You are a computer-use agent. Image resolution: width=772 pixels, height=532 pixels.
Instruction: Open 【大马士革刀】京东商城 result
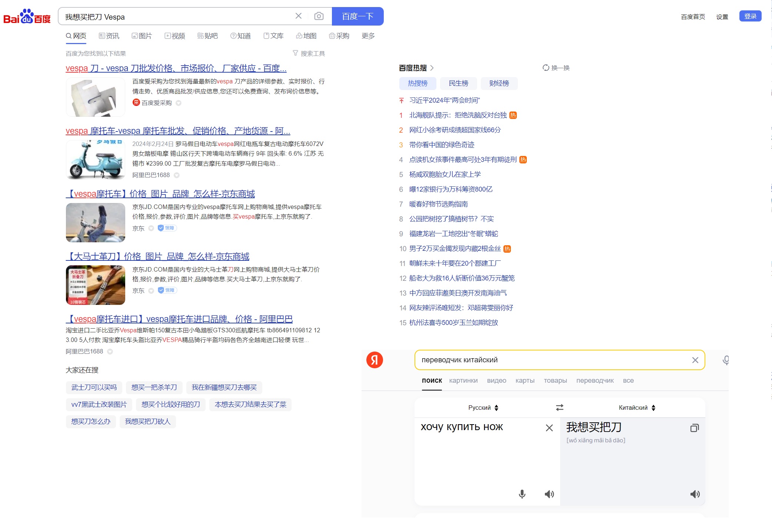157,256
